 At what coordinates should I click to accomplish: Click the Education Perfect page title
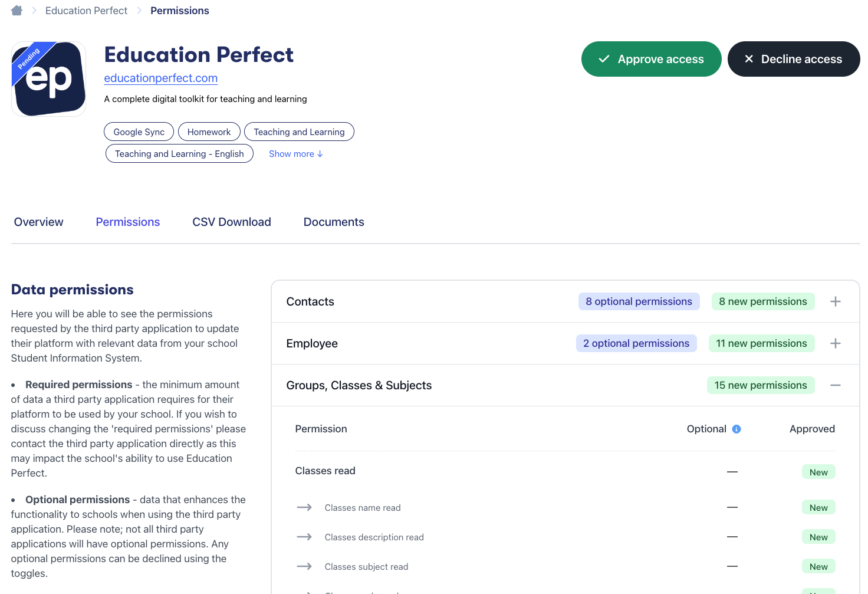[x=199, y=55]
